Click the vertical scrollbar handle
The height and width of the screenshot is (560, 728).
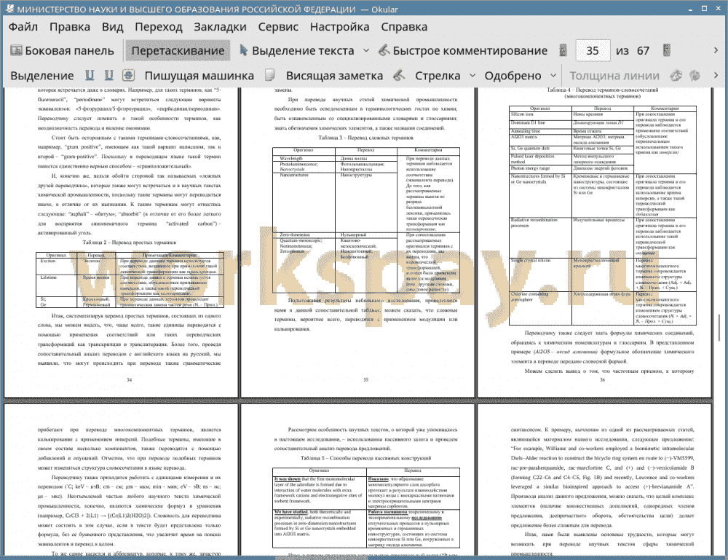[720, 328]
